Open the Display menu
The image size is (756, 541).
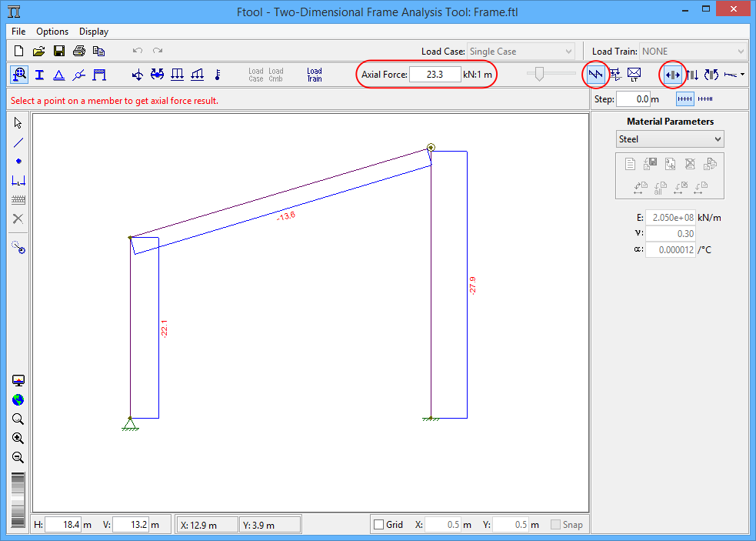[x=94, y=32]
